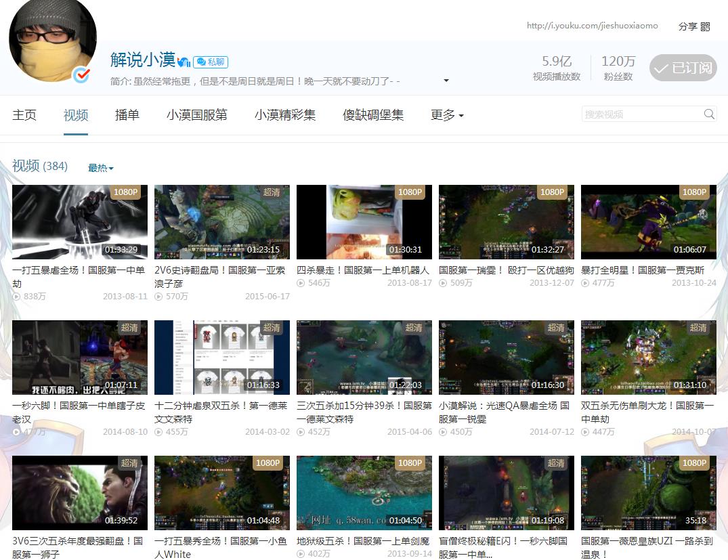Image resolution: width=728 pixels, height=560 pixels.
Task: Click the 解说小漠 channel name
Action: click(x=142, y=60)
